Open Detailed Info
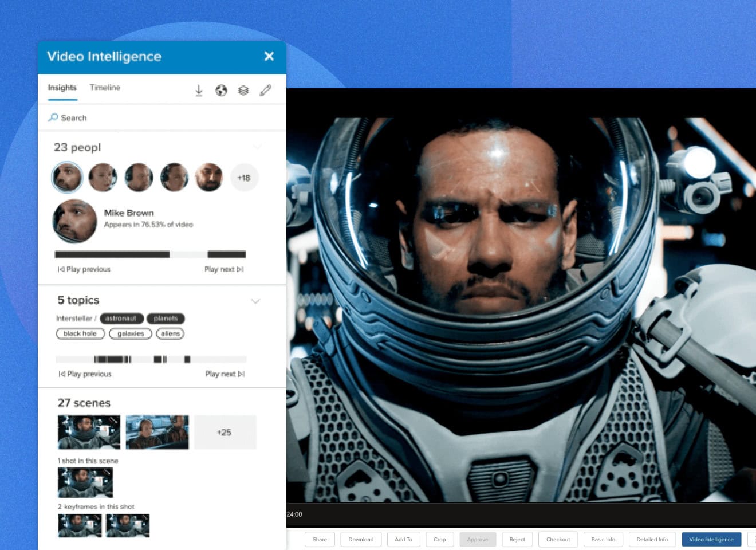This screenshot has height=550, width=756. pyautogui.click(x=652, y=539)
